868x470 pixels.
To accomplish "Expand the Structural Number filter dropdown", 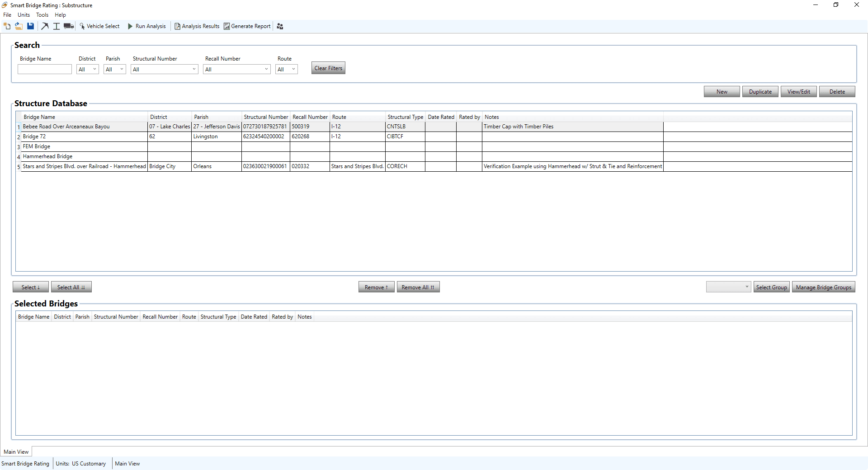I will click(165, 69).
